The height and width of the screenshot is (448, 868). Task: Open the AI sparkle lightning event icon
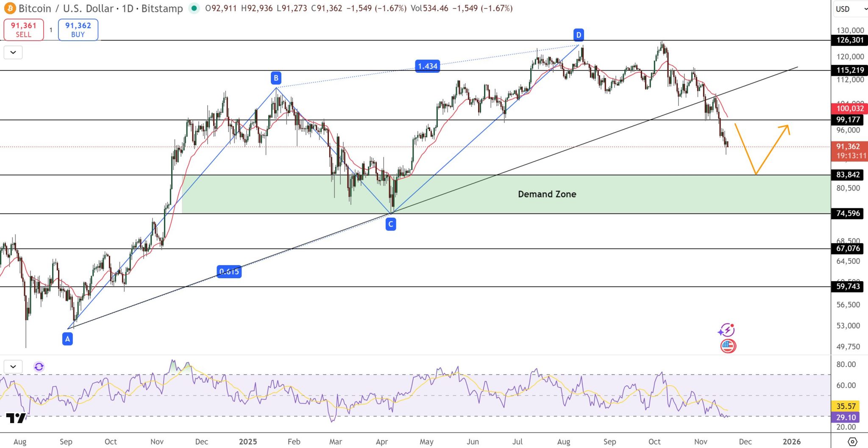coord(727,330)
